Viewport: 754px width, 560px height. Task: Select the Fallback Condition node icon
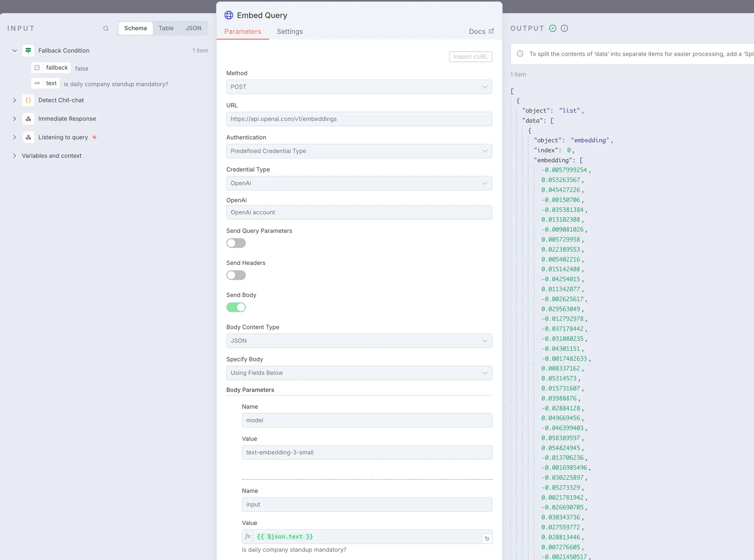[x=28, y=50]
